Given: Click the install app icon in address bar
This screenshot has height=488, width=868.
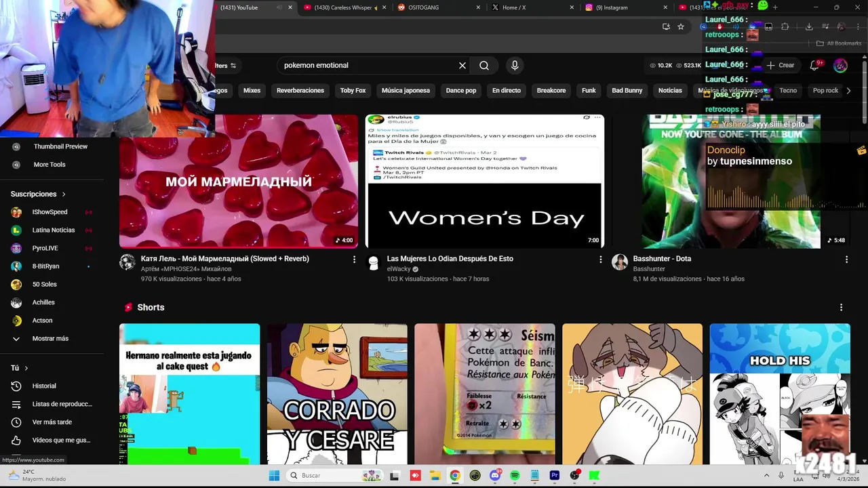Looking at the screenshot, I should [x=666, y=26].
